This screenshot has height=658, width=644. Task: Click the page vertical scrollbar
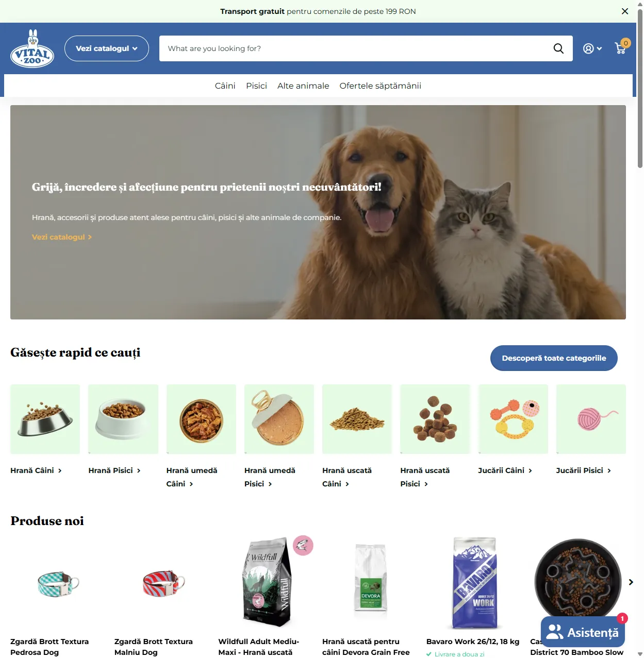pyautogui.click(x=640, y=329)
